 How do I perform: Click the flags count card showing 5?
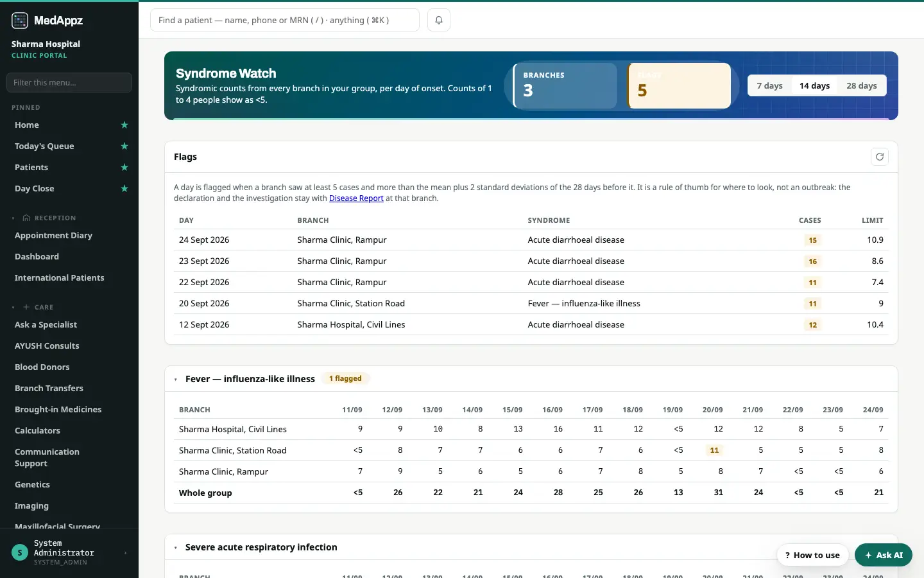pyautogui.click(x=680, y=85)
